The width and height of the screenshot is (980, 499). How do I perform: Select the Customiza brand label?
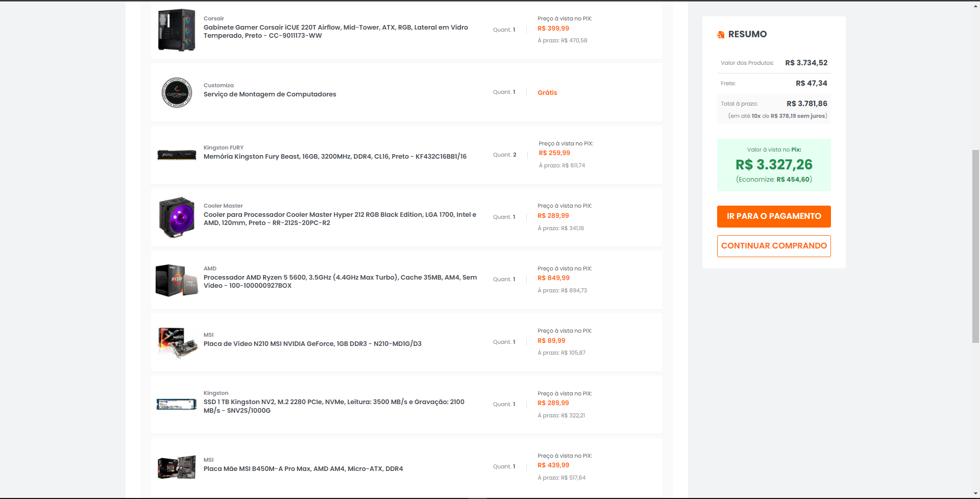tap(218, 85)
